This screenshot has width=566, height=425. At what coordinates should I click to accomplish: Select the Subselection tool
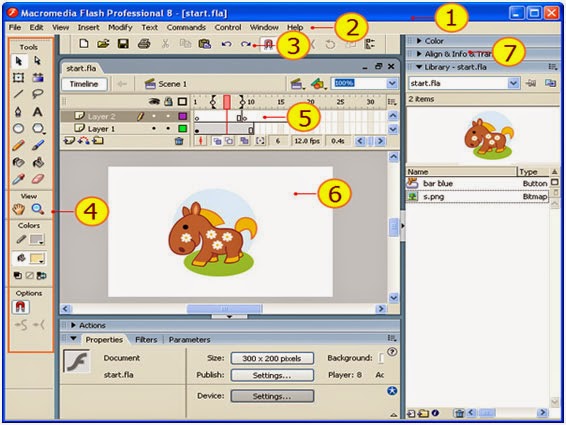coord(37,61)
